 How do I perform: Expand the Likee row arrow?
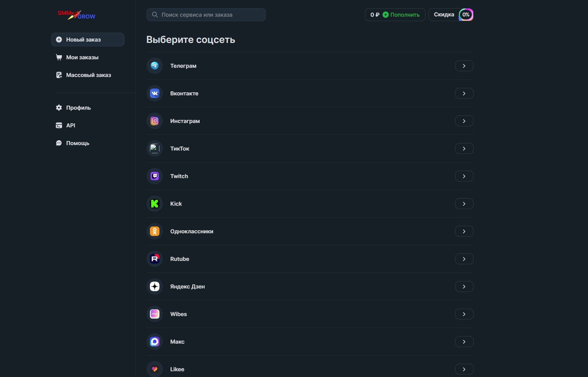(x=464, y=369)
